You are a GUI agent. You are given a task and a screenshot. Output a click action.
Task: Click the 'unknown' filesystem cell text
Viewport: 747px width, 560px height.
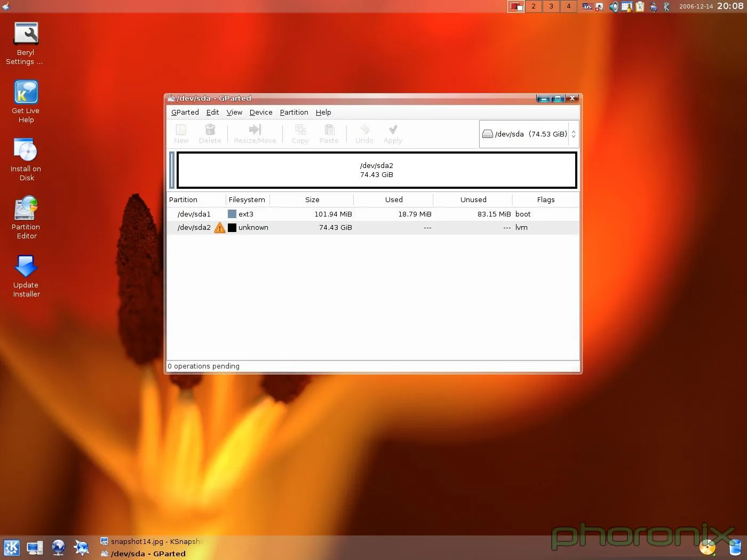coord(253,228)
